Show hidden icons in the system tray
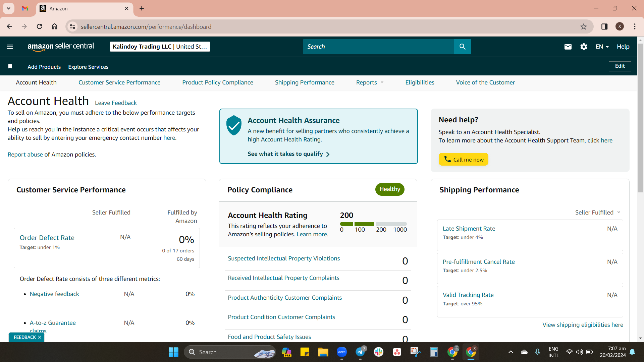 tap(511, 352)
